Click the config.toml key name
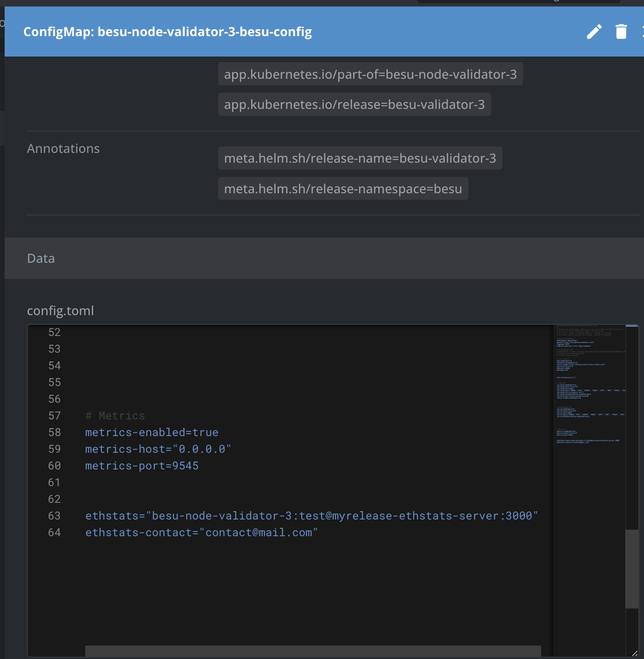The height and width of the screenshot is (659, 644). [61, 310]
